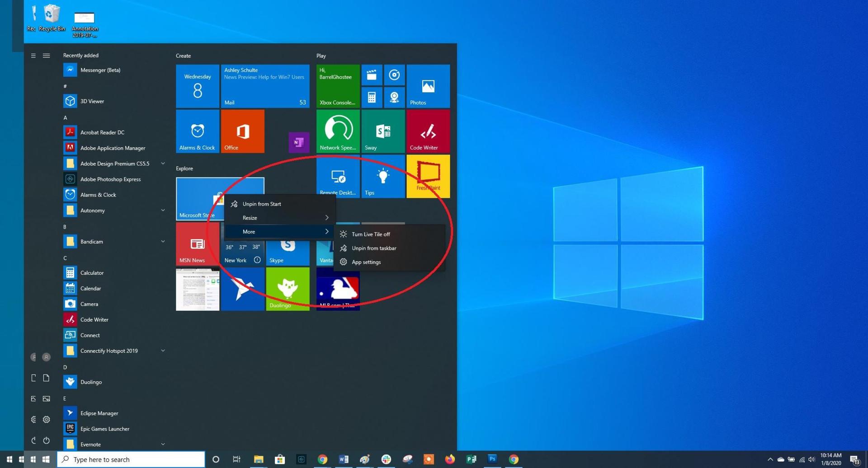Open the Office tile
The image size is (868, 468).
tap(242, 131)
